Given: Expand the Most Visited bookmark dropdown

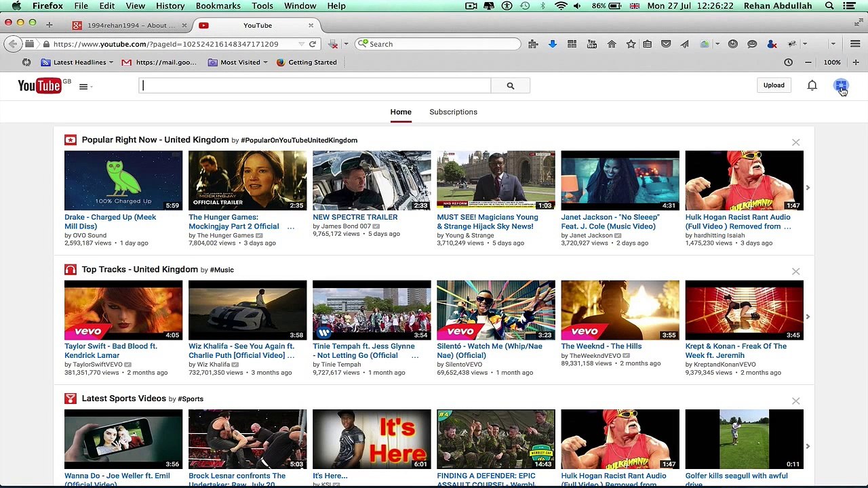Looking at the screenshot, I should click(266, 62).
